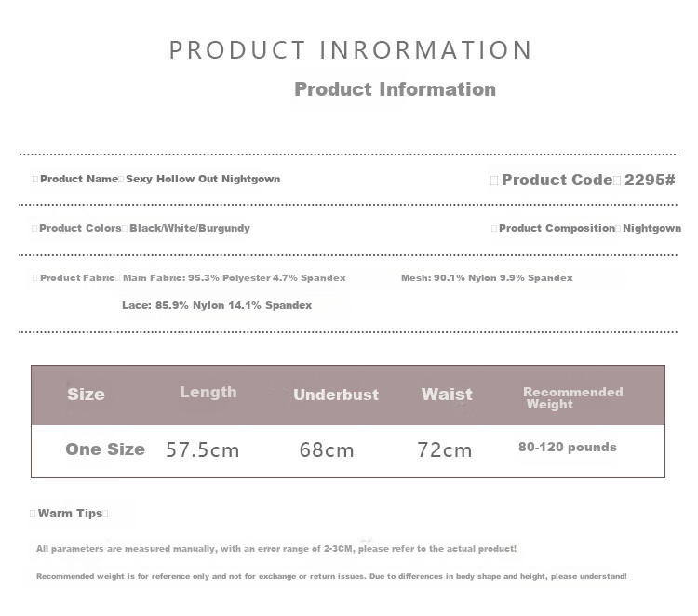The image size is (698, 616).
Task: Click the 'Waist' column header
Action: pos(447,395)
